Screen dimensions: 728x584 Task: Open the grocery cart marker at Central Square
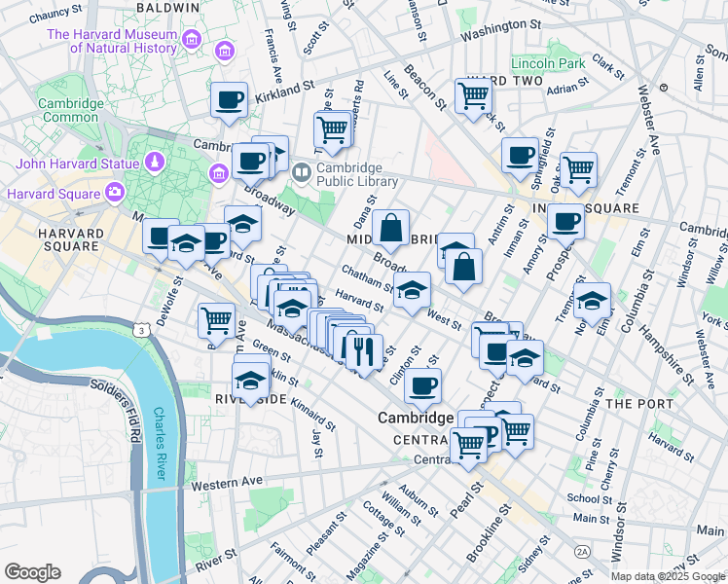468,448
